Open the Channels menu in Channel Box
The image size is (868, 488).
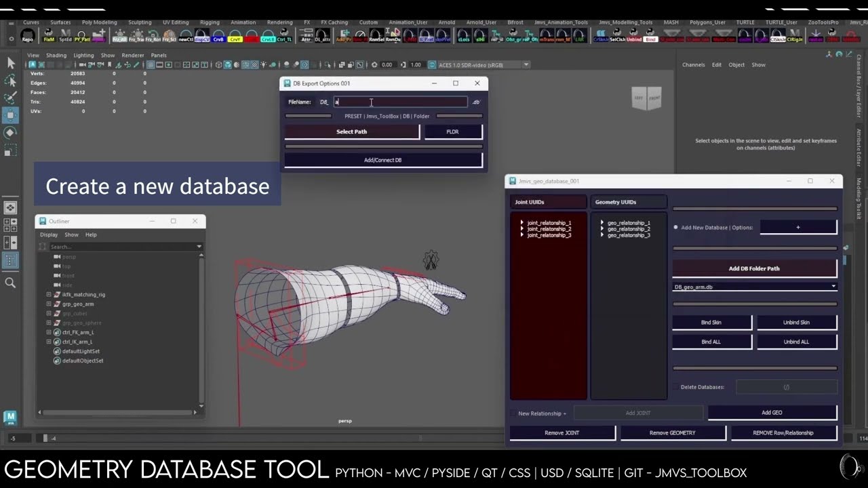[x=693, y=65]
